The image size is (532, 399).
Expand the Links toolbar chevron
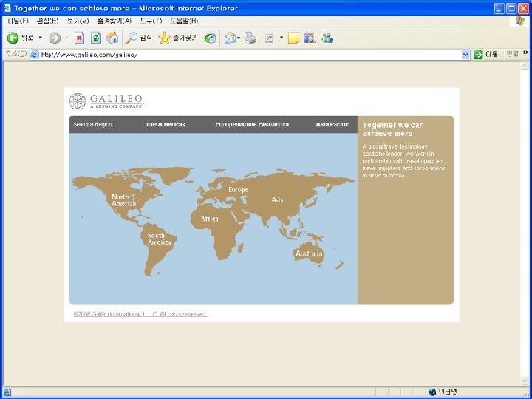pyautogui.click(x=525, y=52)
